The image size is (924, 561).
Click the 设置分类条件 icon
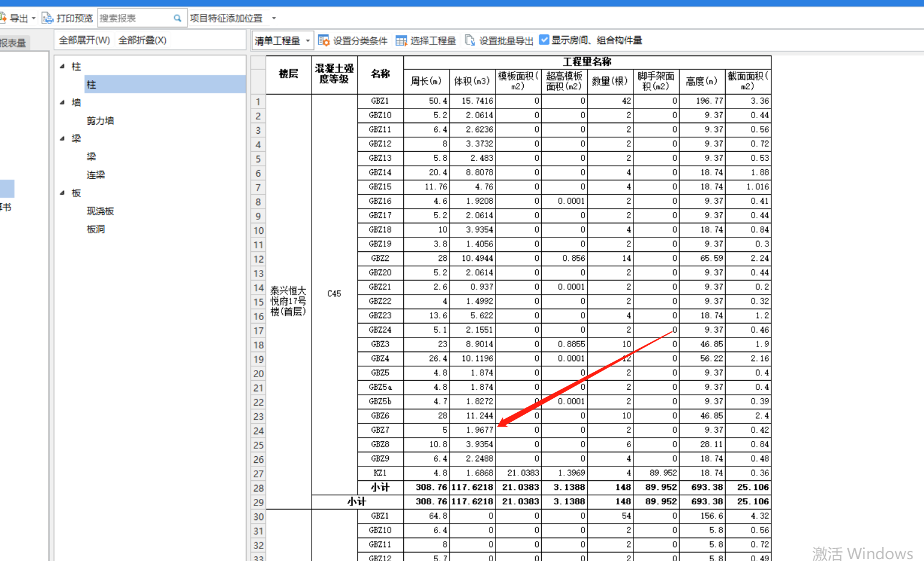[324, 40]
